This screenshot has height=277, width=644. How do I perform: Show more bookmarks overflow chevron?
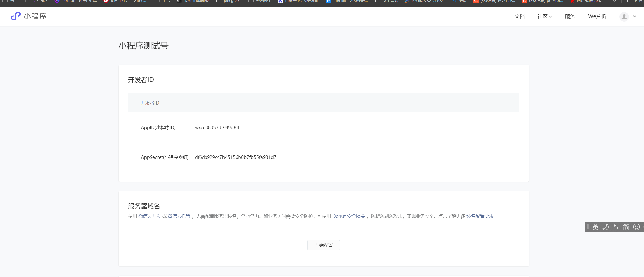(x=614, y=1)
